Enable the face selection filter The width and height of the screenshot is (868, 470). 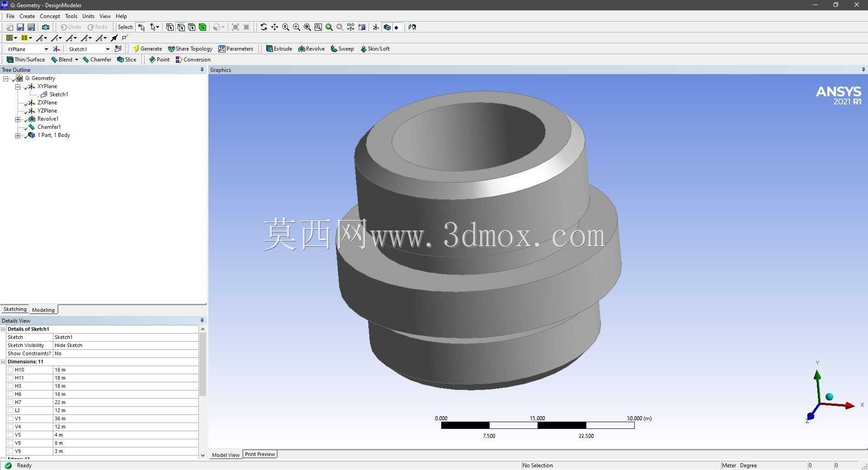[x=192, y=27]
